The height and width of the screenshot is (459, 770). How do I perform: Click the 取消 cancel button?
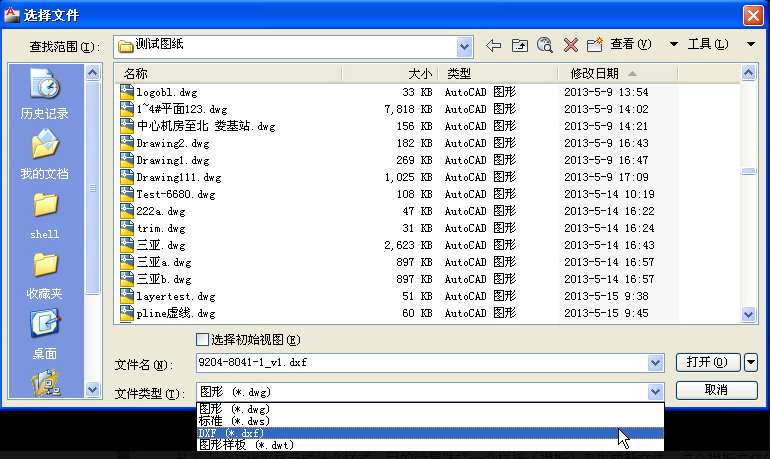[x=716, y=390]
